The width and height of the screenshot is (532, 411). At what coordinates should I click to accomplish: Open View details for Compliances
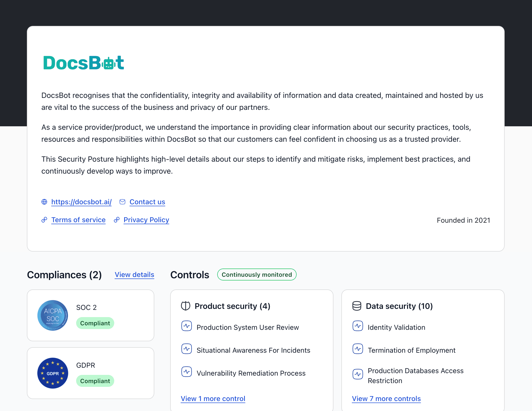click(x=134, y=274)
